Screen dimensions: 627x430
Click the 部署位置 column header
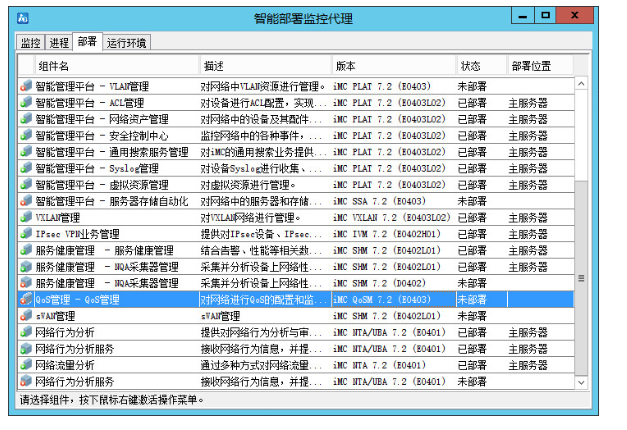pos(540,66)
